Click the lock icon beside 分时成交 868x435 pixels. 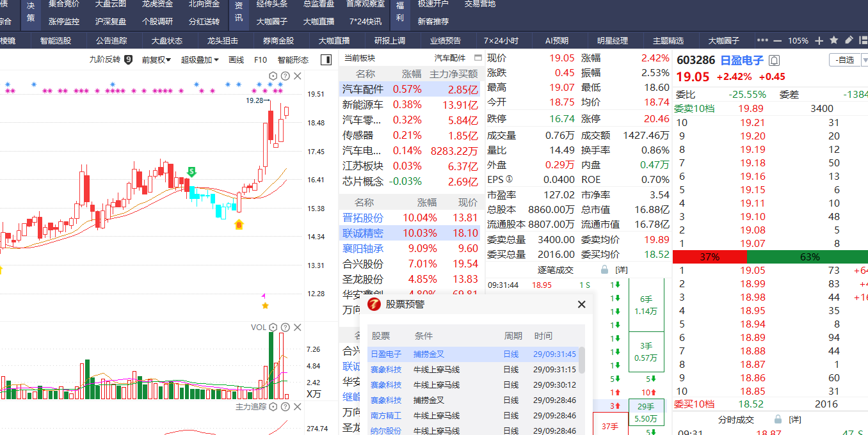(x=778, y=420)
